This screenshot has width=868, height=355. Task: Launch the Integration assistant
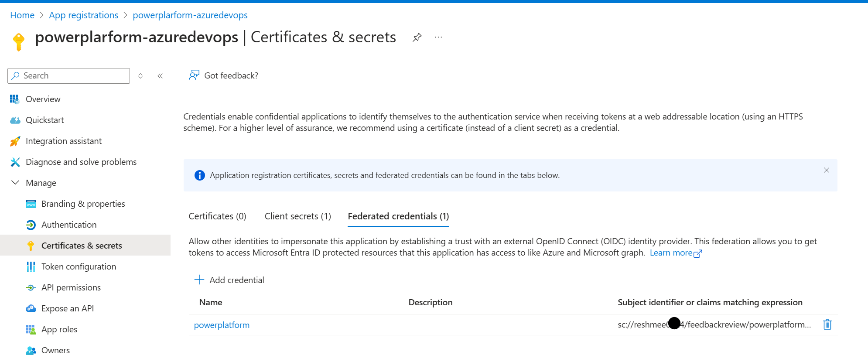pos(63,141)
